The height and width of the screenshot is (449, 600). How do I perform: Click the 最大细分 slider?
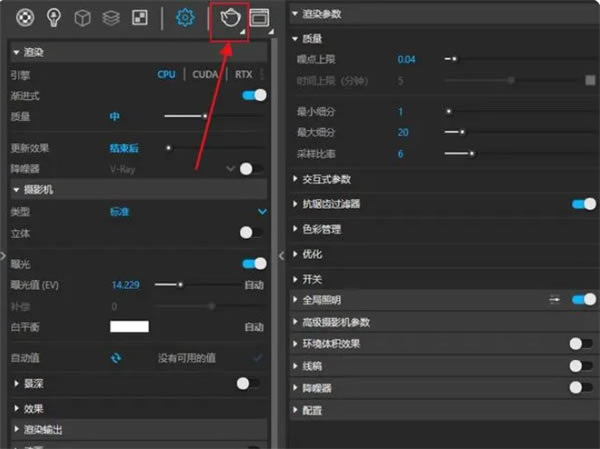click(519, 132)
